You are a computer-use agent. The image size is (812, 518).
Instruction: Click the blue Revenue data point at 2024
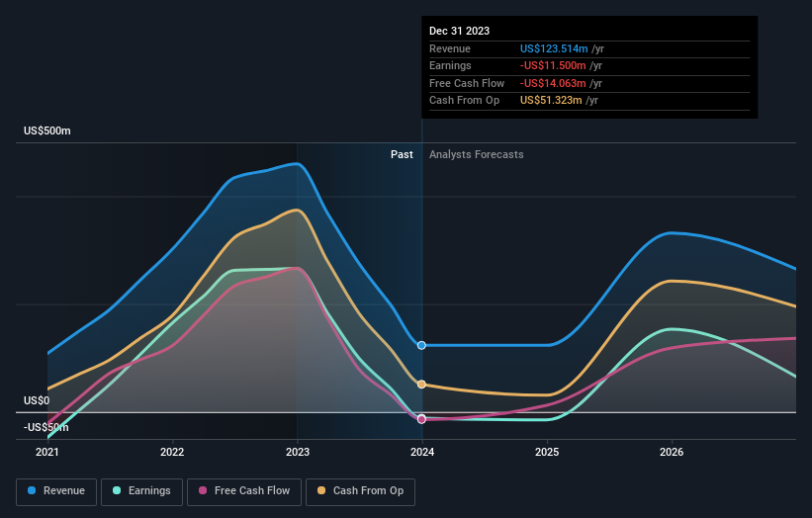(421, 345)
